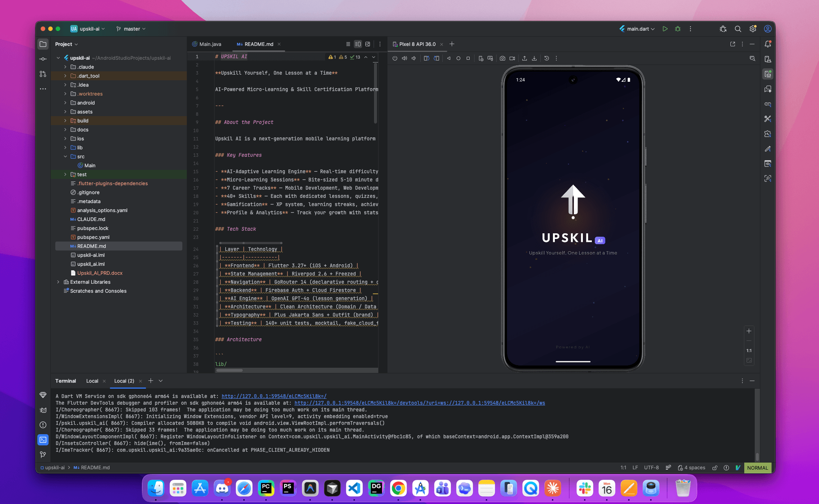
Task: Toggle the editor and preview split view
Action: tap(358, 44)
